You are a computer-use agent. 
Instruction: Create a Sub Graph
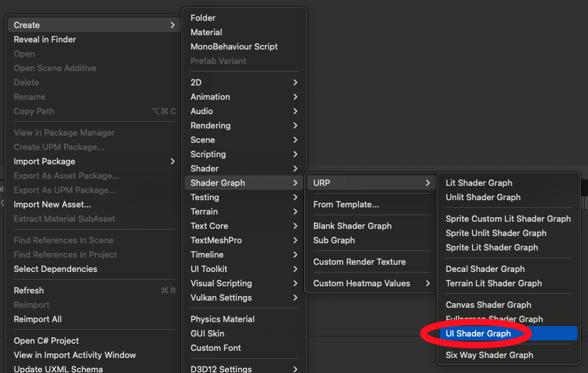pos(371,240)
